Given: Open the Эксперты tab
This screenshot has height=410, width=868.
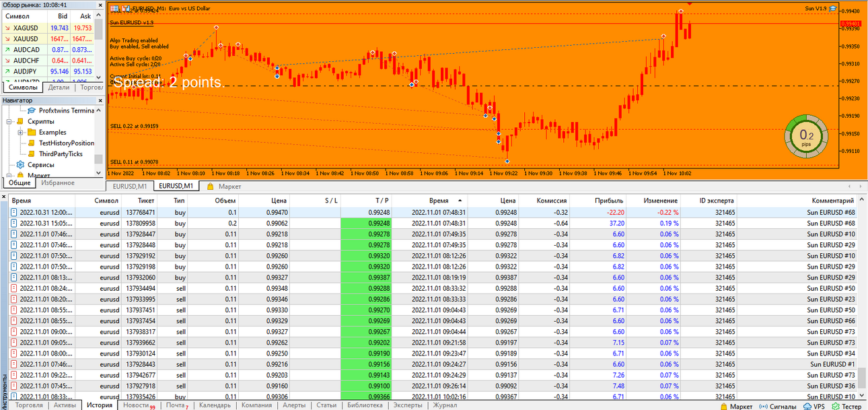Looking at the screenshot, I should tap(408, 405).
